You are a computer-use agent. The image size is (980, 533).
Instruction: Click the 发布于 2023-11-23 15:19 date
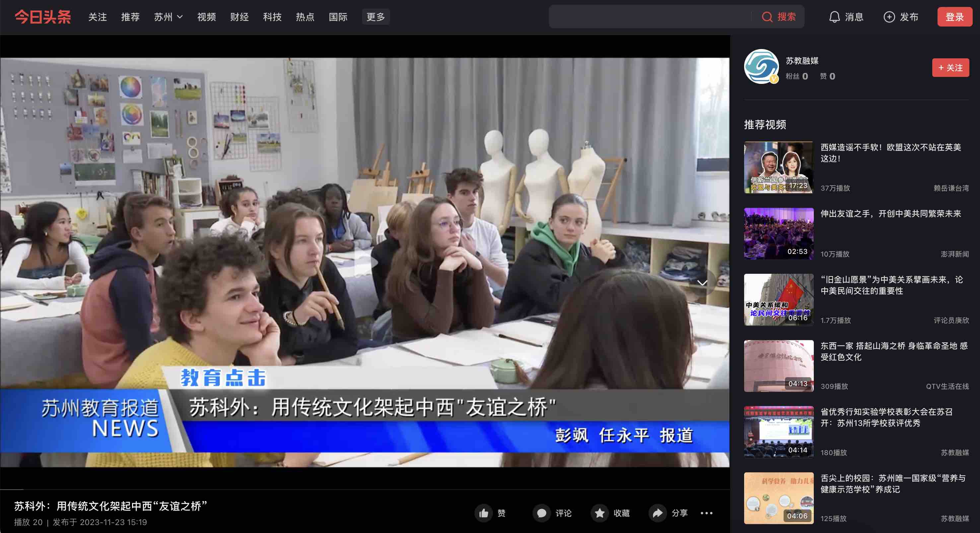(x=100, y=522)
